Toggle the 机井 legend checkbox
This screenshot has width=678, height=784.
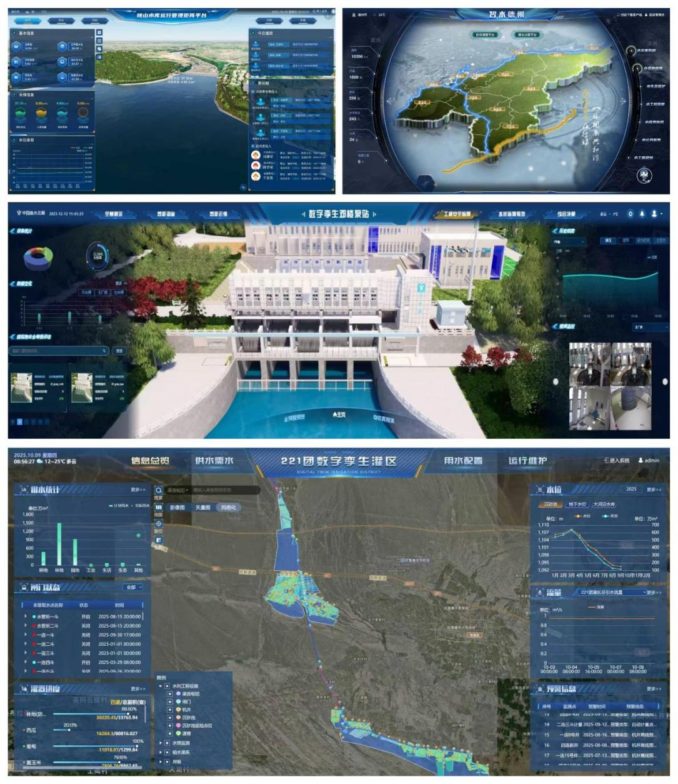click(x=170, y=710)
